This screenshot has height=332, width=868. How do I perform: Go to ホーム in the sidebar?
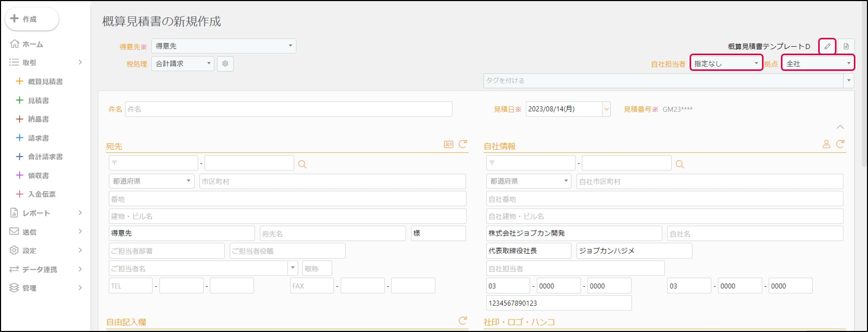[33, 44]
